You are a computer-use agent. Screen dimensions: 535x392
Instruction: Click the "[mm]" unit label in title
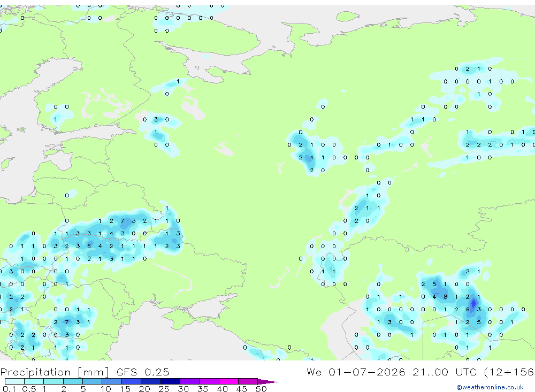[x=94, y=372]
